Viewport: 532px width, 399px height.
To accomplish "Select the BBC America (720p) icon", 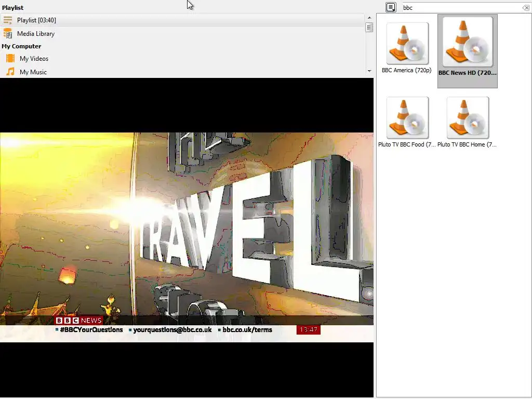I will 407,44.
